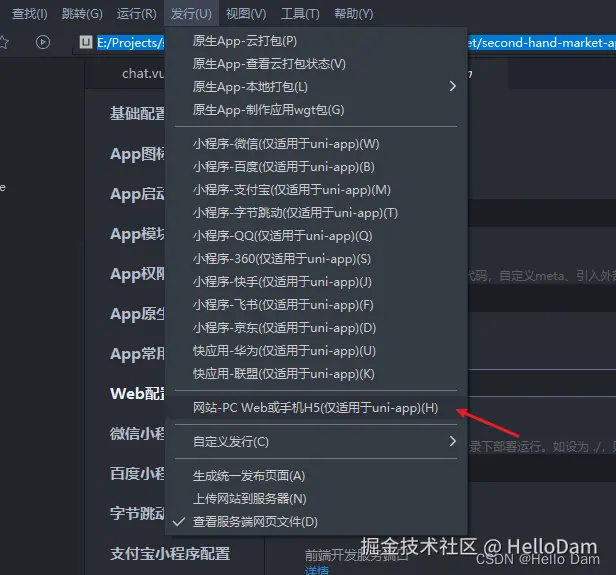616x575 pixels.
Task: Open App图标 configuration section
Action: click(x=137, y=154)
